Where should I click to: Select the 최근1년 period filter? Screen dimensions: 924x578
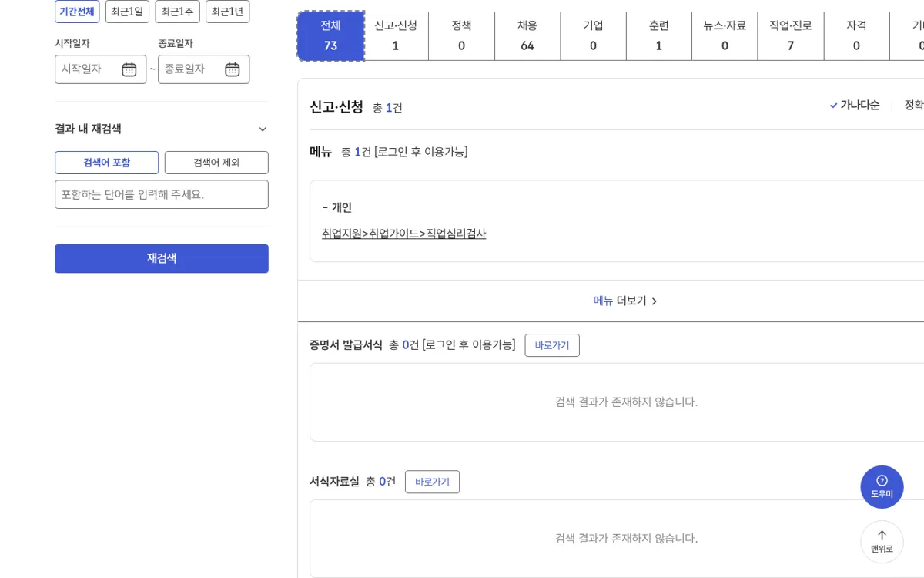pyautogui.click(x=227, y=12)
